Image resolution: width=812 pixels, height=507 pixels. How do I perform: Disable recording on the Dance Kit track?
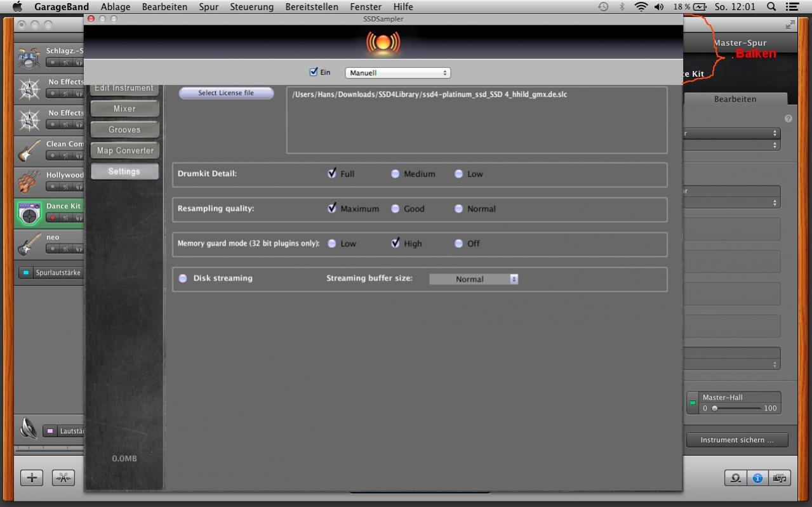53,218
